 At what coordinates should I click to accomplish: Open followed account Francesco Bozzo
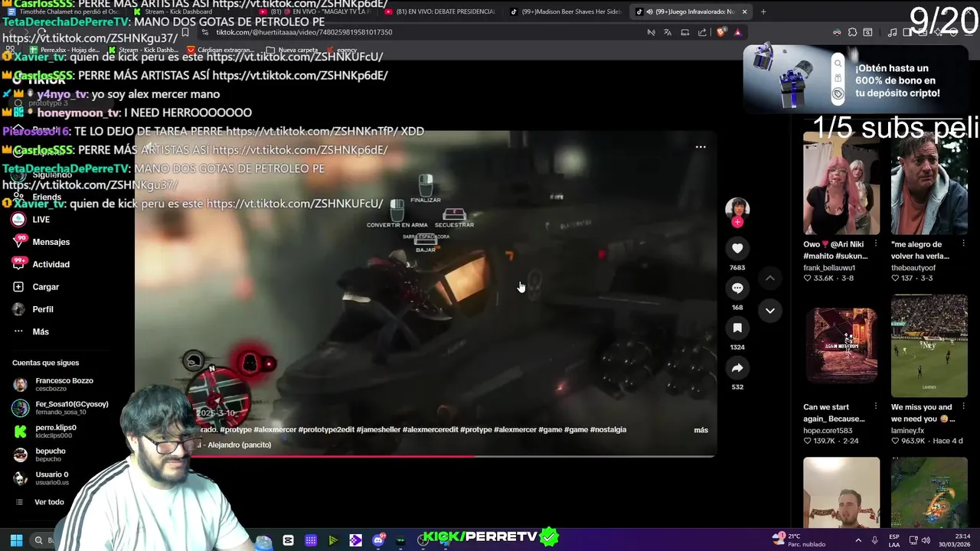tap(64, 384)
